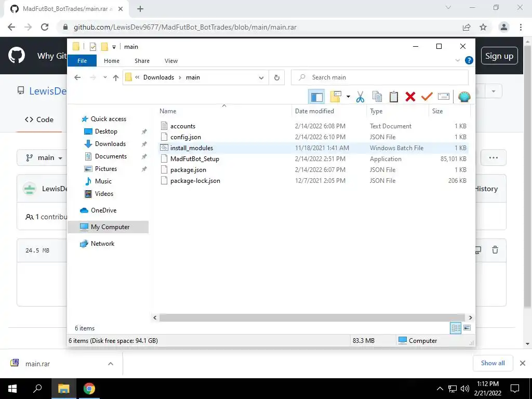
Task: Reload the Chrome page
Action: click(45, 27)
